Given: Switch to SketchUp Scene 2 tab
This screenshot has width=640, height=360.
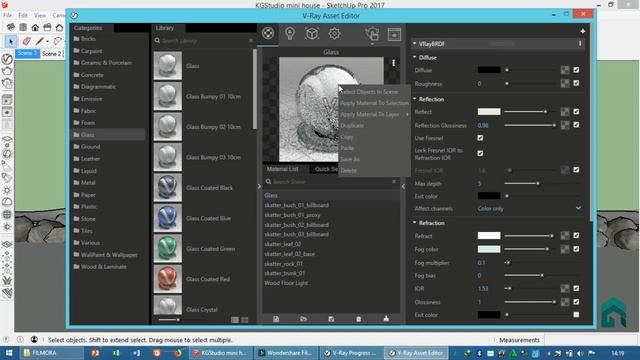Looking at the screenshot, I should 52,53.
